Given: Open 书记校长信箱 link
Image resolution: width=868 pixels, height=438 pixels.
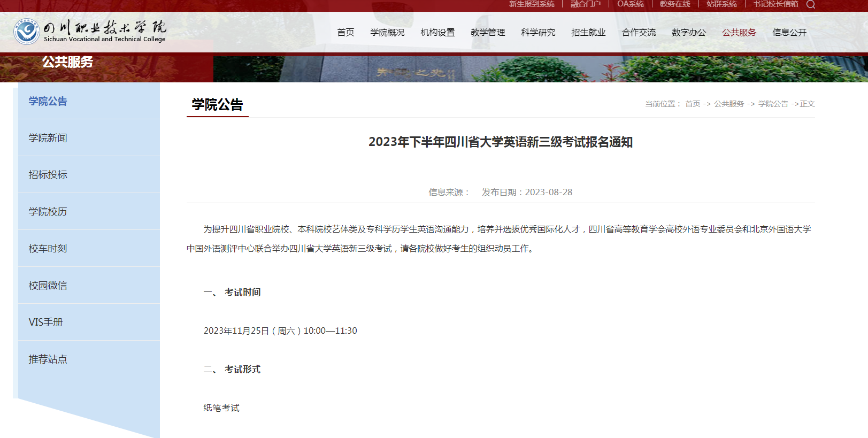Looking at the screenshot, I should (775, 4).
